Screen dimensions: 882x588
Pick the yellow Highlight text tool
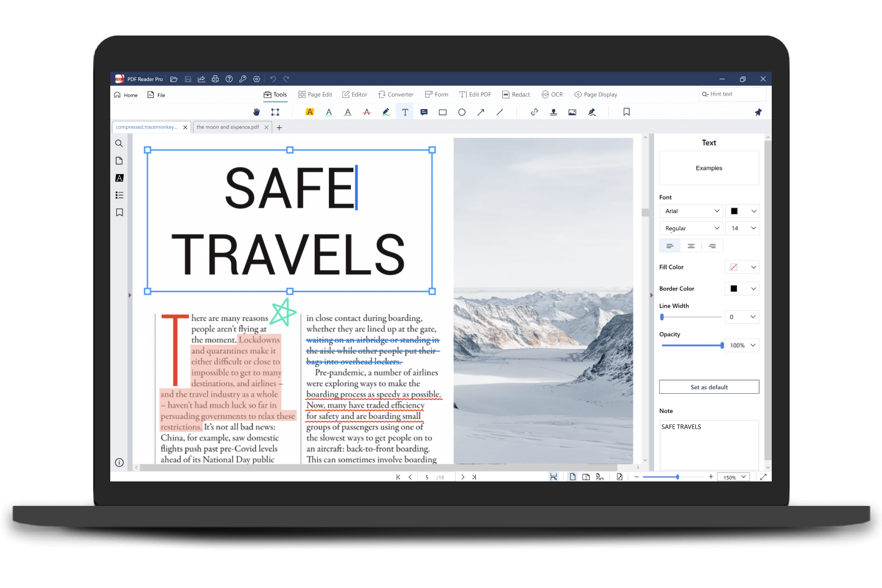click(310, 112)
